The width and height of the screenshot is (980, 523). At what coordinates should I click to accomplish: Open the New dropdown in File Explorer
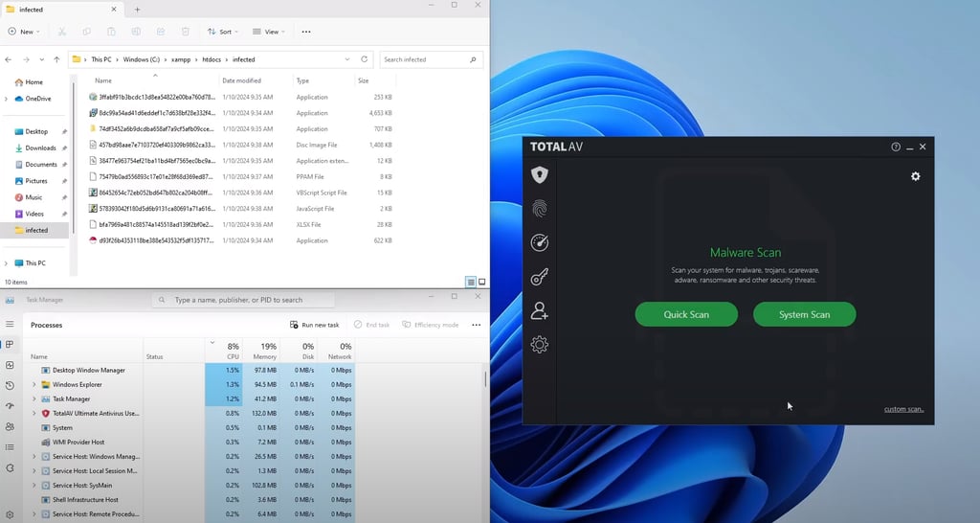24,32
